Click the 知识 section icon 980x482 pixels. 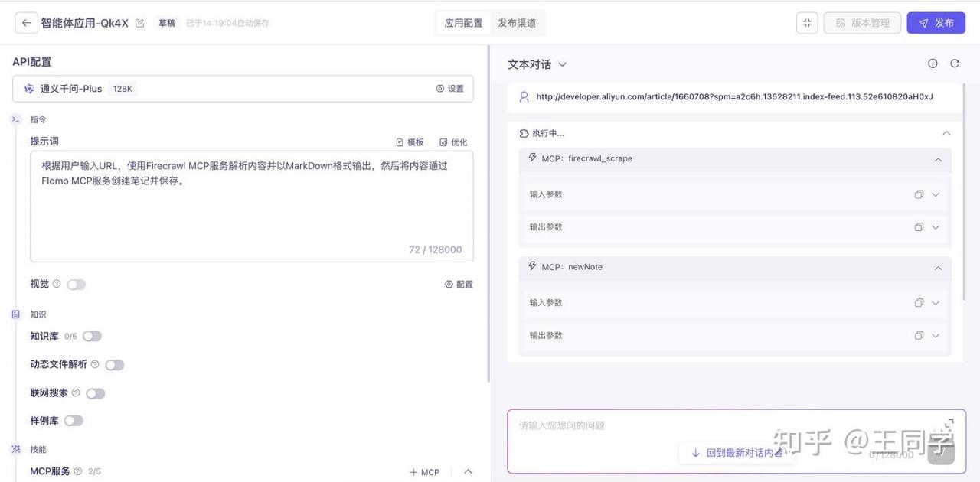[x=15, y=314]
